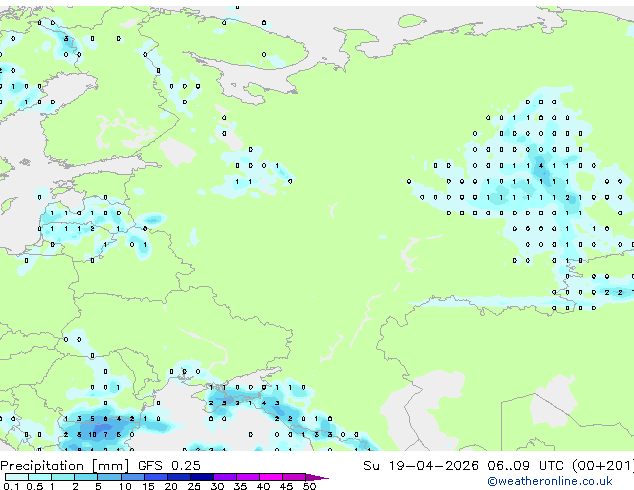Click the legend swatch between 2 and 5
Screen dimensions: 634x490
(86, 477)
